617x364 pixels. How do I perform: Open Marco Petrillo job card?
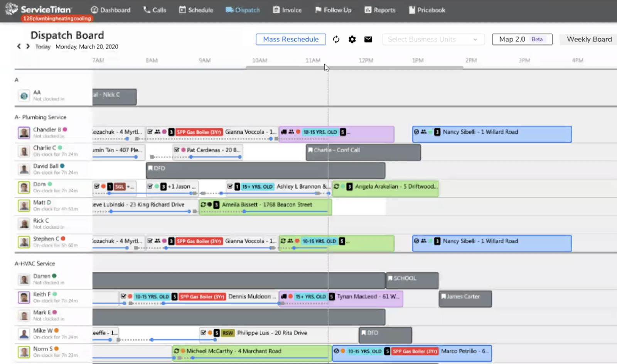[412, 353]
